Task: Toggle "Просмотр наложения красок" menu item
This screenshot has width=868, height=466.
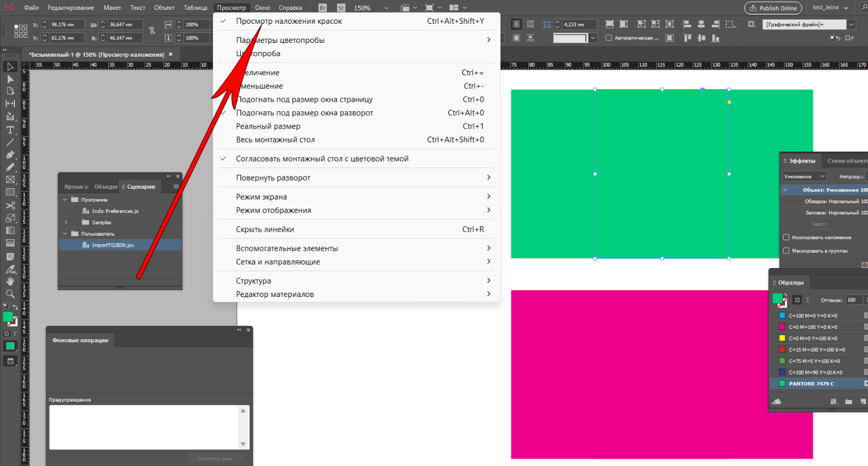Action: [356, 21]
